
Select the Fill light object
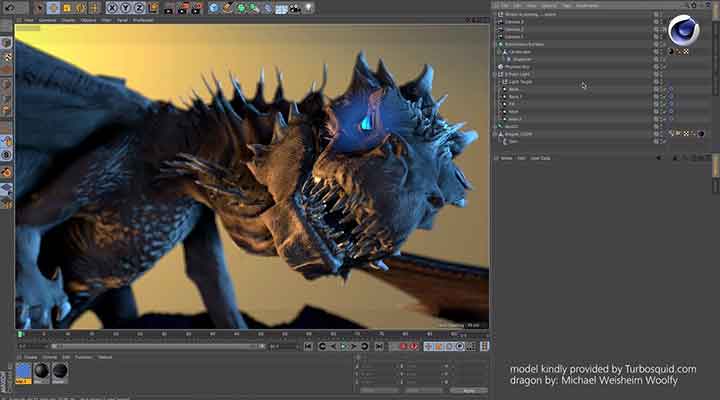[512, 104]
